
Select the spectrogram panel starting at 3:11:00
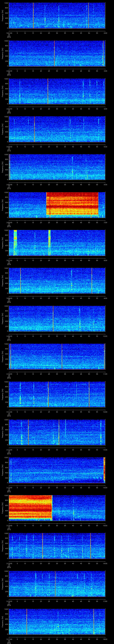57,394
